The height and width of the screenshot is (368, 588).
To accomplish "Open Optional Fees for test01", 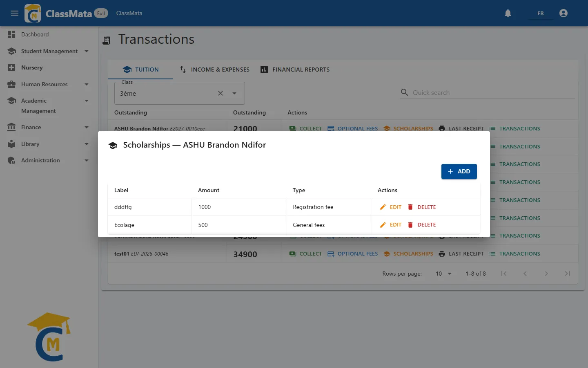I will click(353, 254).
